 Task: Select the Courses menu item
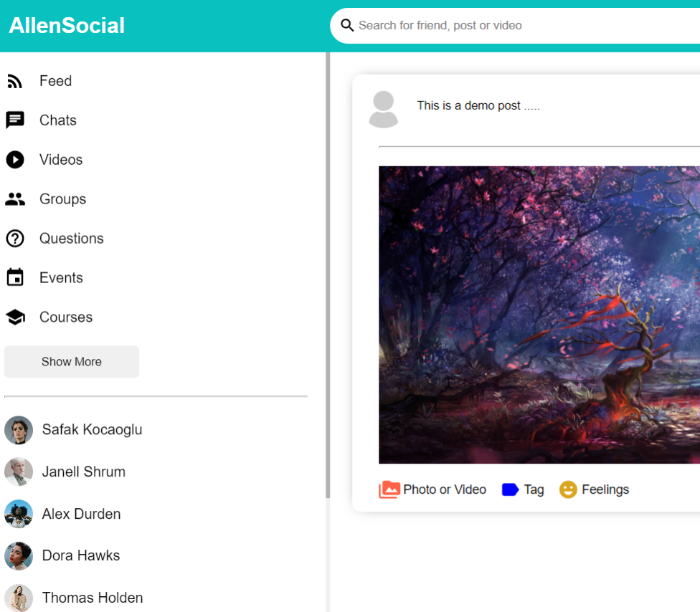pyautogui.click(x=66, y=317)
